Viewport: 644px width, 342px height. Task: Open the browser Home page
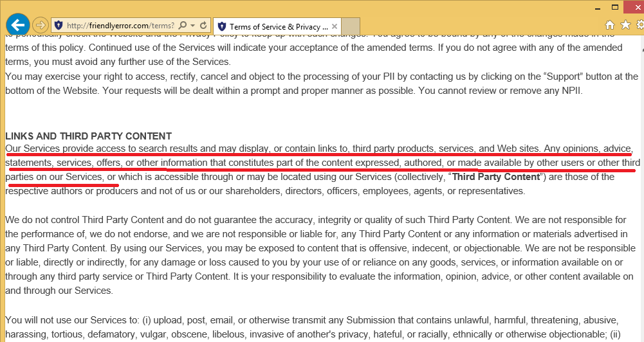coord(609,26)
